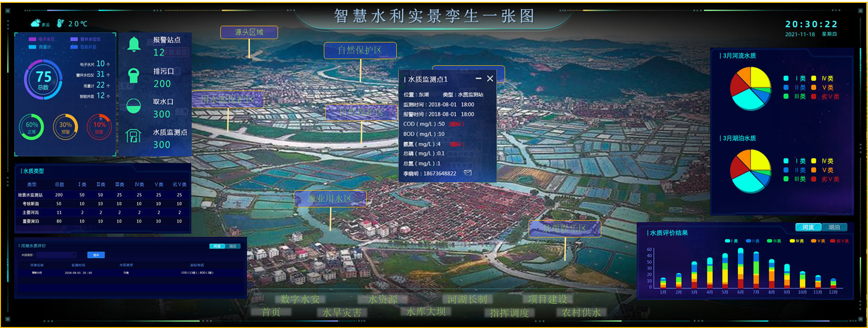Click the thermometer temperature icon
The width and height of the screenshot is (868, 328).
pos(61,23)
